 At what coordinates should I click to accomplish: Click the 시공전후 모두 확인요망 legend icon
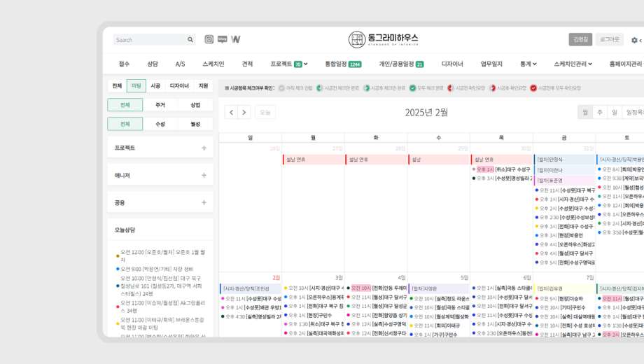click(x=533, y=88)
